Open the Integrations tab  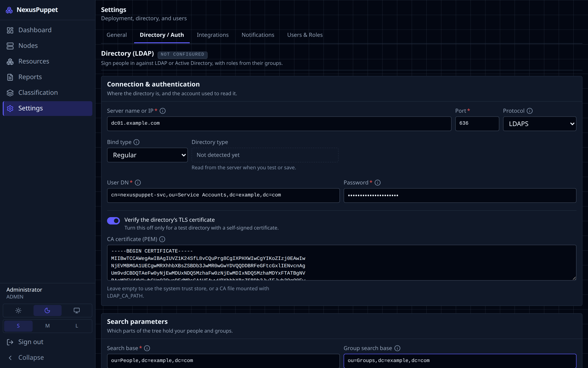click(213, 35)
